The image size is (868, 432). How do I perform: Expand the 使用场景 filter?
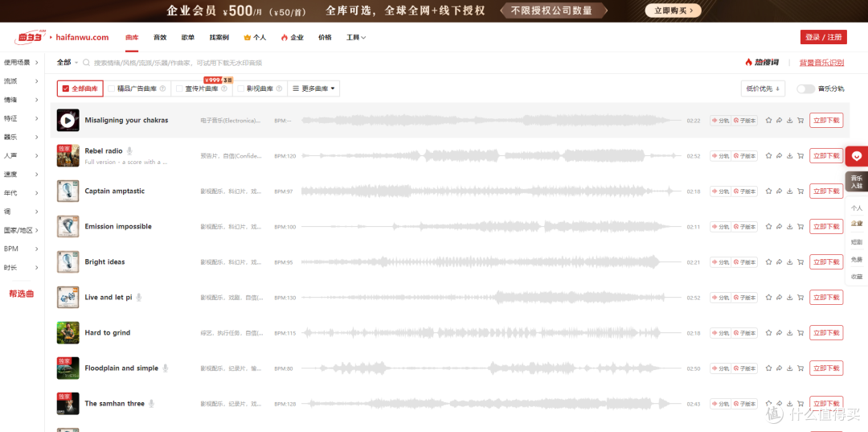tap(21, 63)
